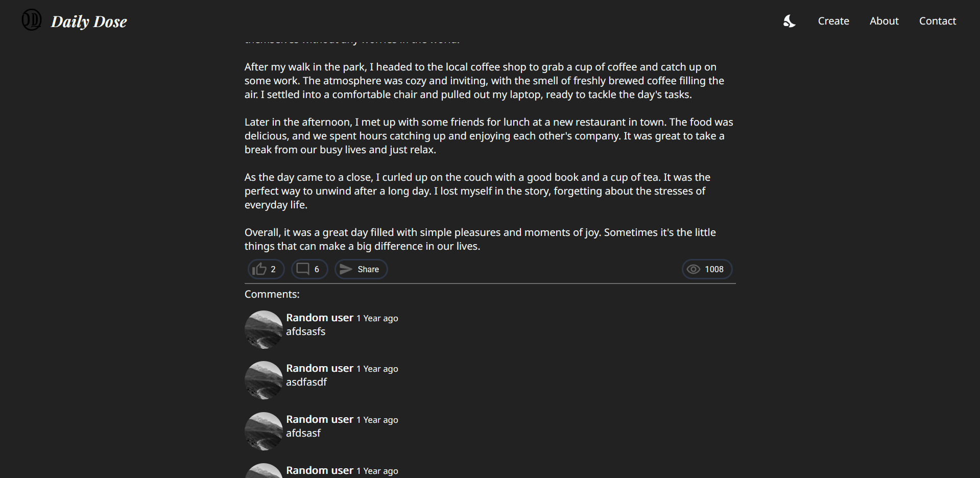Open comments via the speech bubble icon
Screen dimensions: 980x478
303,269
